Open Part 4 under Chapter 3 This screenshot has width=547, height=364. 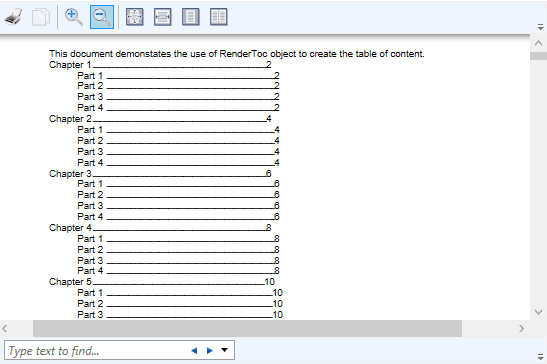[178, 216]
